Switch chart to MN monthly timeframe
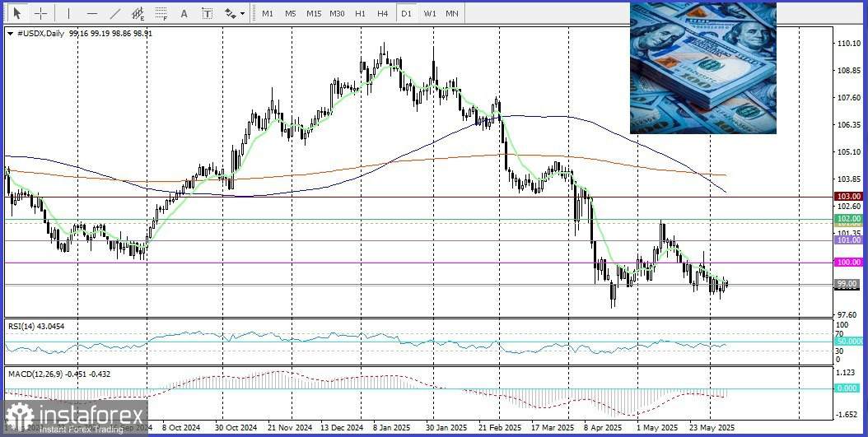This screenshot has height=437, width=868. click(x=452, y=13)
